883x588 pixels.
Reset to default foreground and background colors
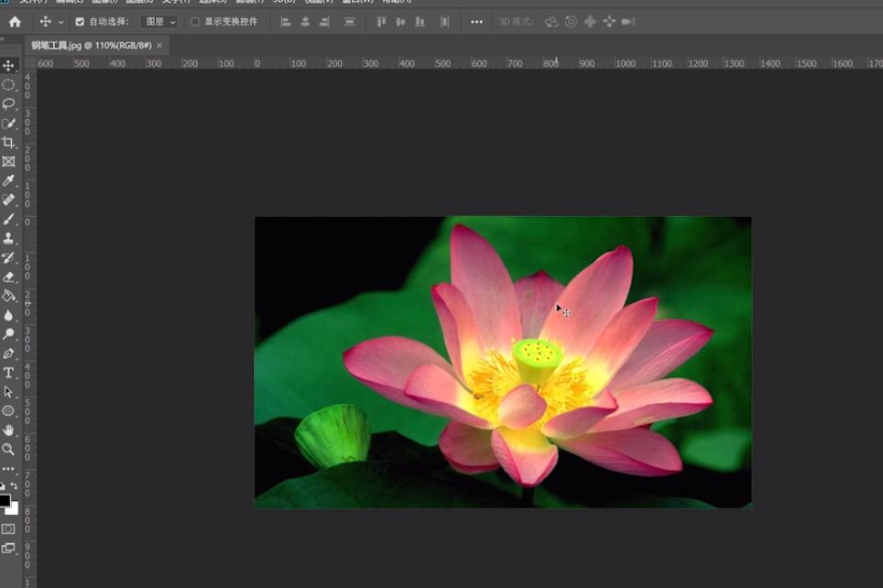[3, 485]
